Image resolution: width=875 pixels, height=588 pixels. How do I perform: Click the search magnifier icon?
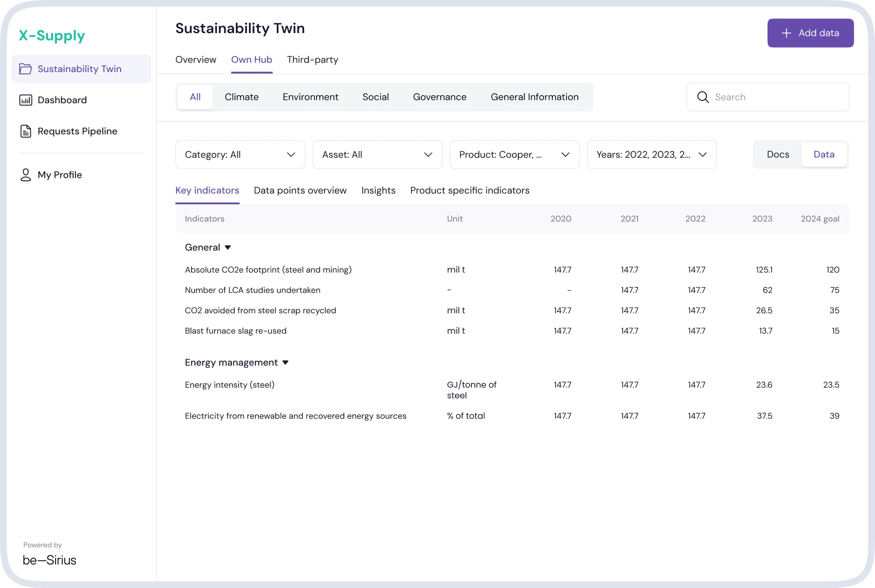pos(703,97)
